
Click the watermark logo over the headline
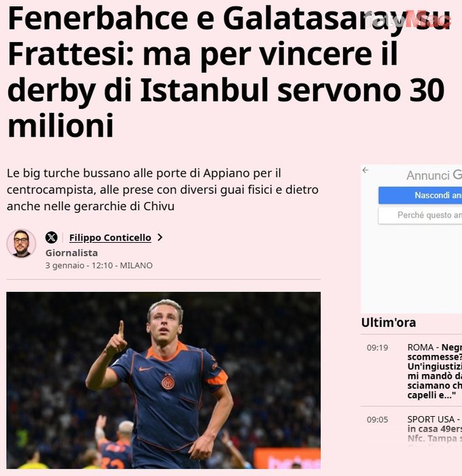click(x=408, y=19)
